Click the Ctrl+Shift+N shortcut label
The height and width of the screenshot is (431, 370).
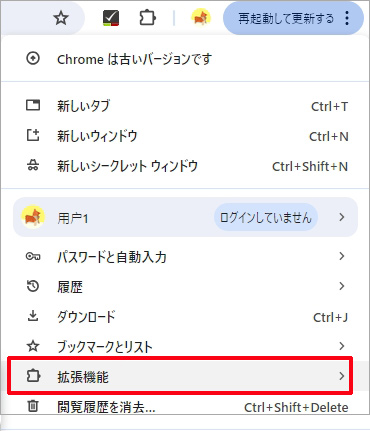(310, 166)
